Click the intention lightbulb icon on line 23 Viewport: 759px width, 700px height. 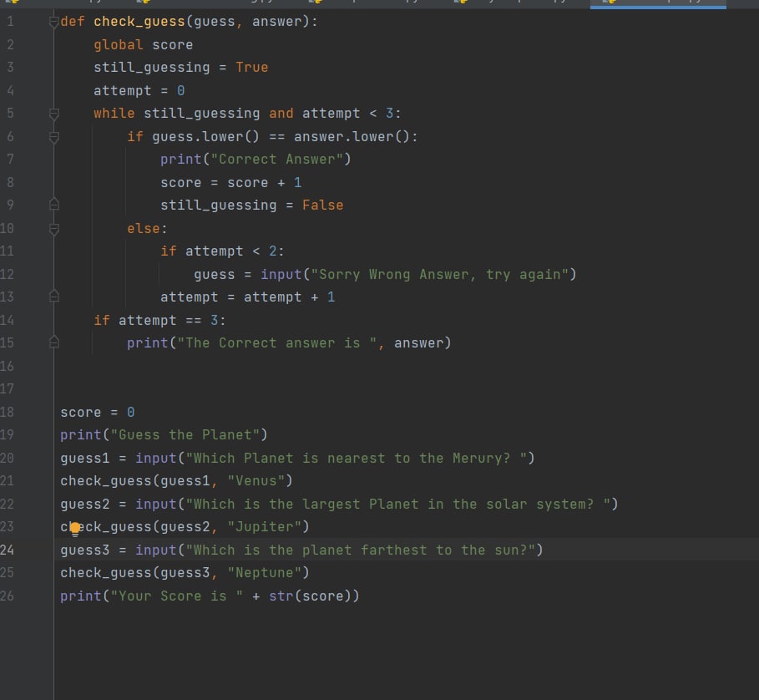(75, 529)
